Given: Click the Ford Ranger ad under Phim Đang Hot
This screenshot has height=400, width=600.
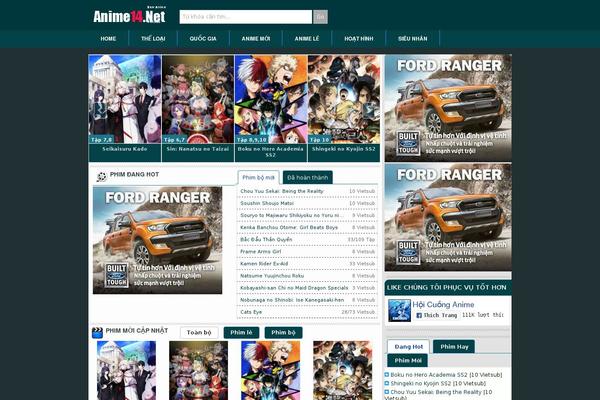Looking at the screenshot, I should click(x=157, y=240).
